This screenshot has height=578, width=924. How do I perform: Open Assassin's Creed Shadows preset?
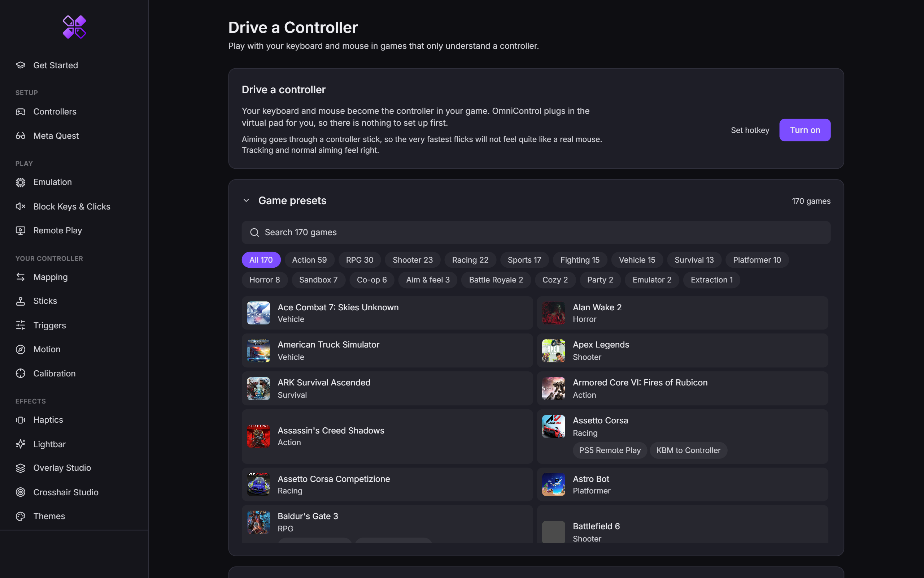click(x=387, y=436)
